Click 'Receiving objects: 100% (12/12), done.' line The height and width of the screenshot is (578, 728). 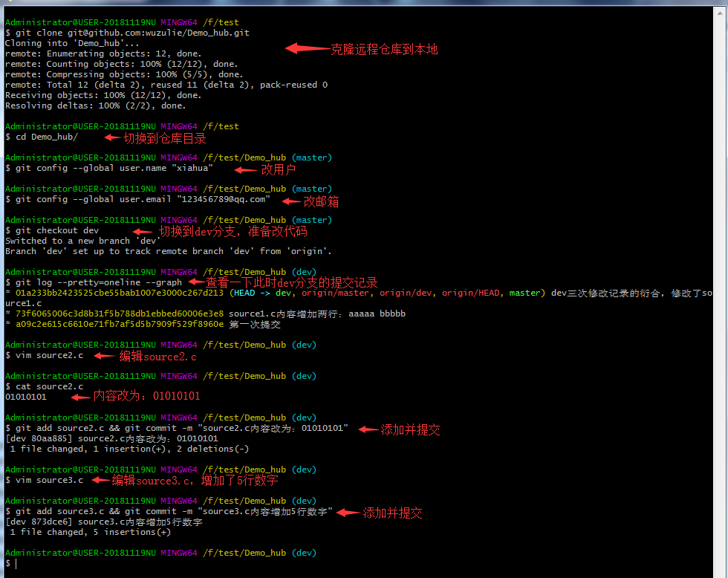(103, 95)
